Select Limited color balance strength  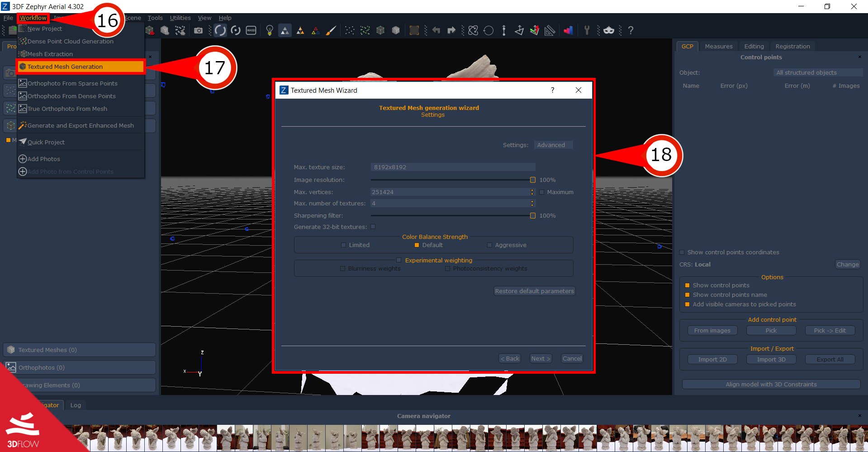point(343,245)
